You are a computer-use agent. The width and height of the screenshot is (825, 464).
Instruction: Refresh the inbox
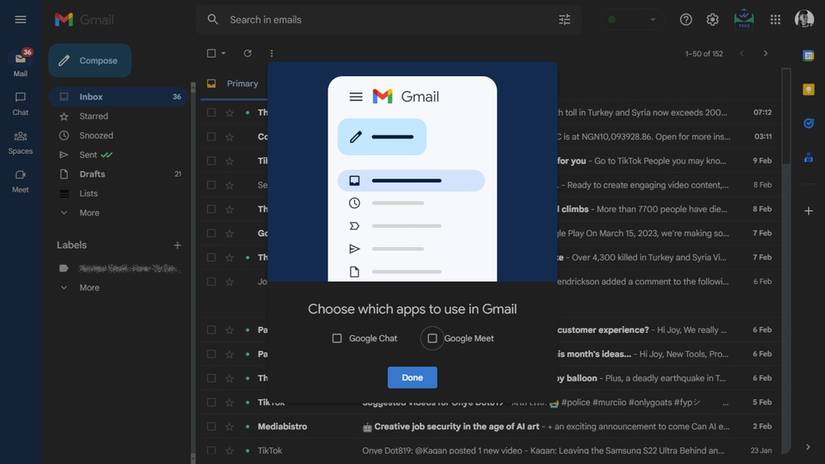tap(247, 53)
